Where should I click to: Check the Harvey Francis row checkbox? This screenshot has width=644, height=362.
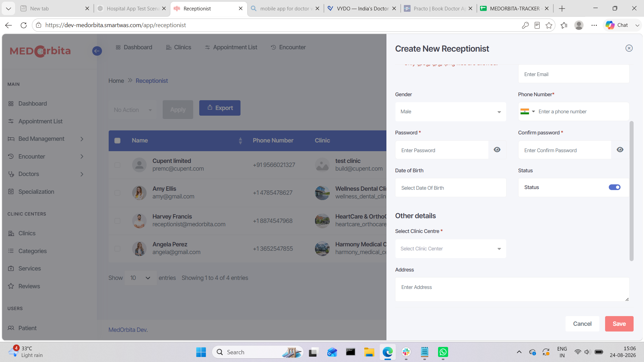coord(117,221)
